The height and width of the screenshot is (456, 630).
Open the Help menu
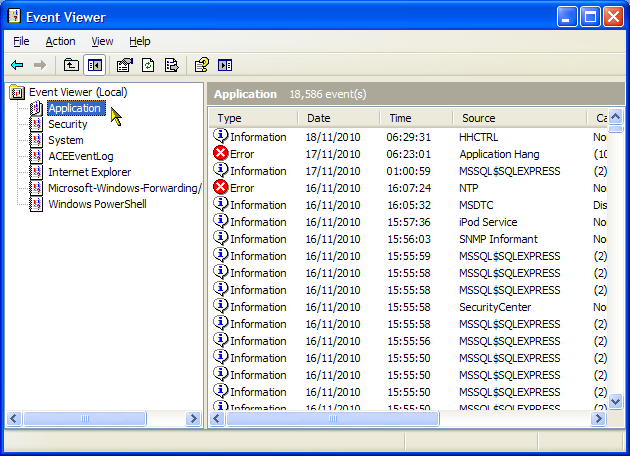pos(139,41)
